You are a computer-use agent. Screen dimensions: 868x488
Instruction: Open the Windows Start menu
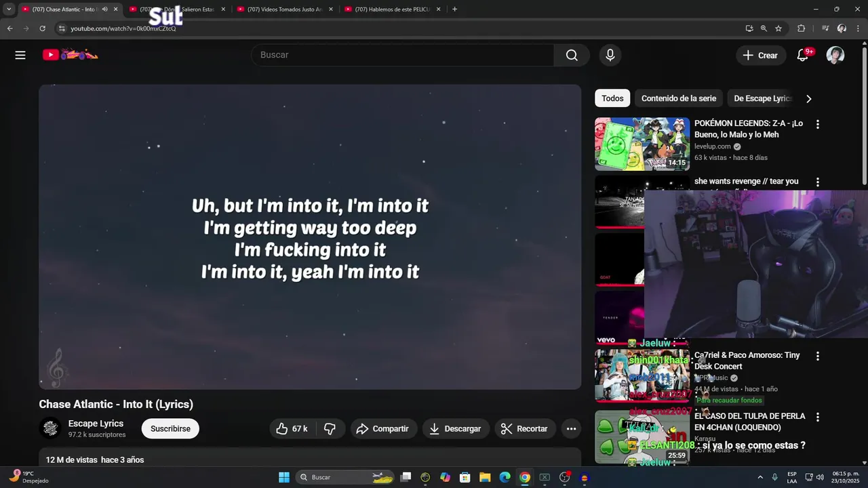pos(284,477)
